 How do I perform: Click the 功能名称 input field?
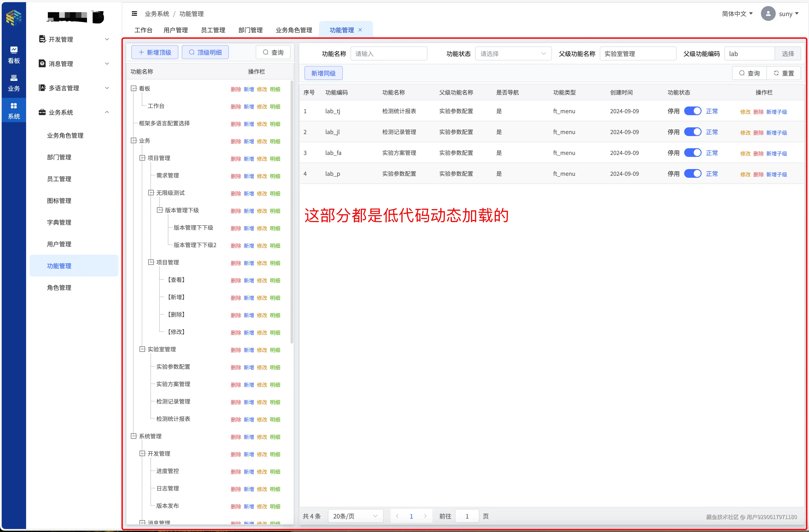click(x=389, y=53)
